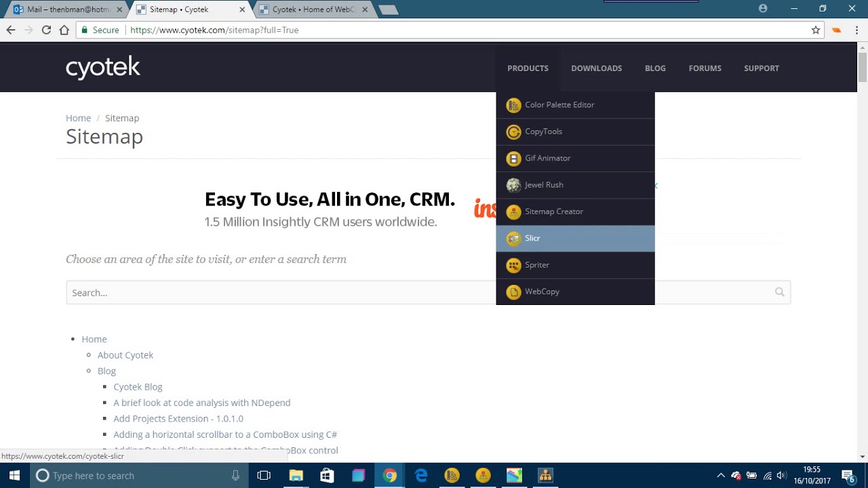Open Jewel Rush from the Products list
Image resolution: width=868 pixels, height=488 pixels.
tap(575, 185)
